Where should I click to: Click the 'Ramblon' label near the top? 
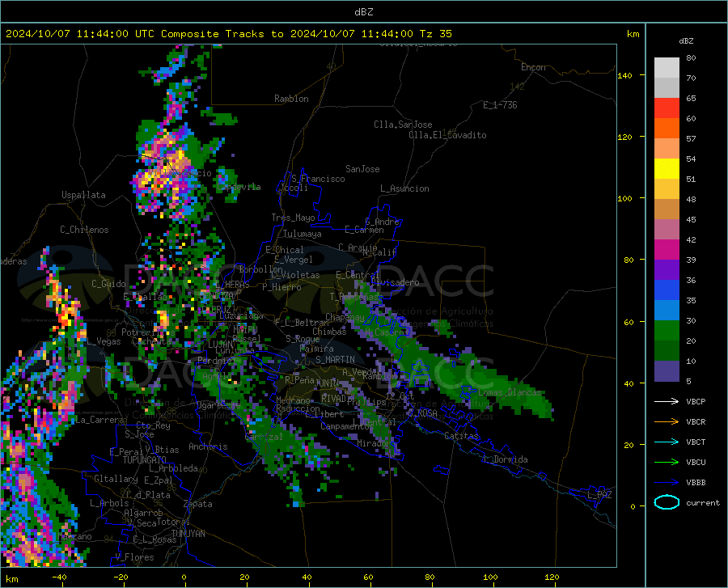click(x=291, y=99)
